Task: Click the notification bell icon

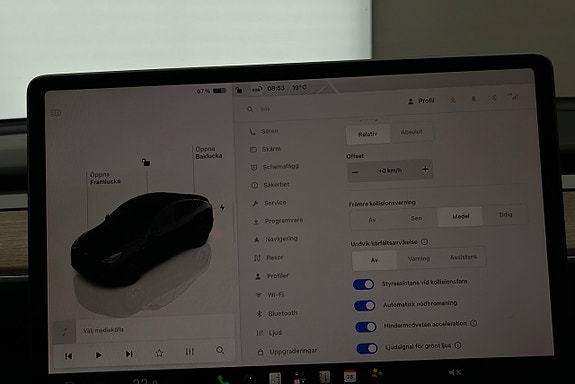Action: (473, 99)
